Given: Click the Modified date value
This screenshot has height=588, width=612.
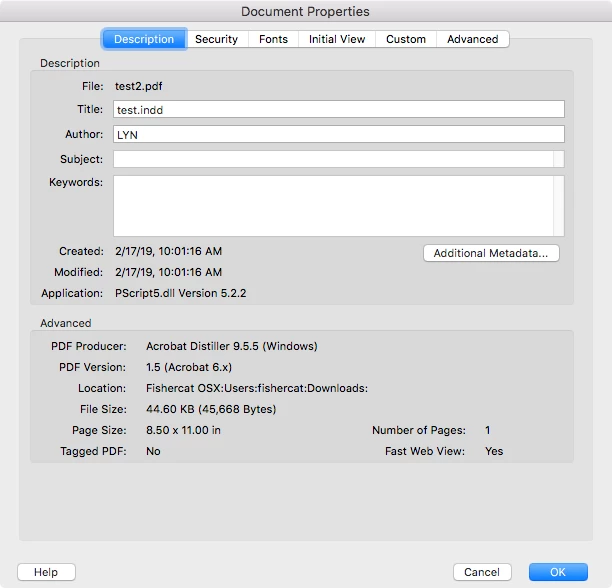Looking at the screenshot, I should pyautogui.click(x=168, y=272).
